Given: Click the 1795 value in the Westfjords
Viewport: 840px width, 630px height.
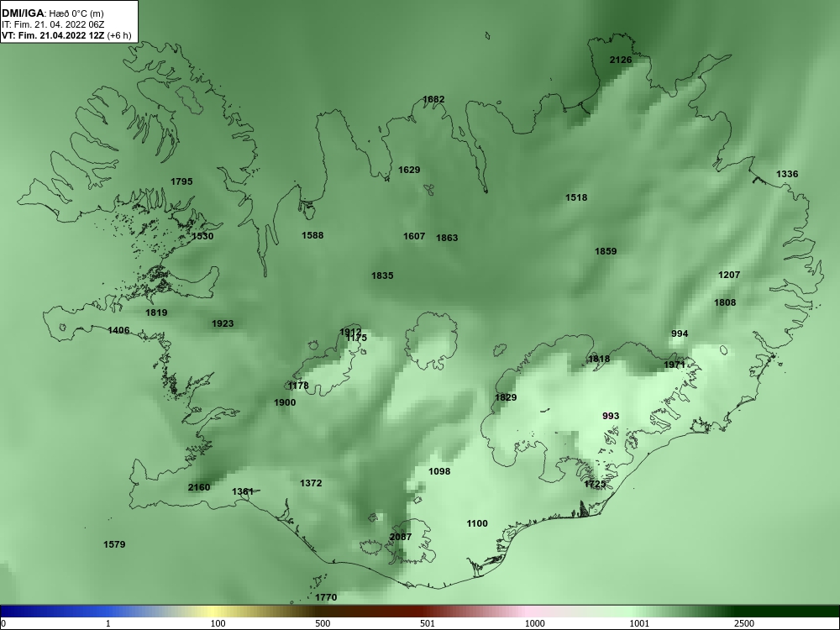Looking at the screenshot, I should 181,181.
